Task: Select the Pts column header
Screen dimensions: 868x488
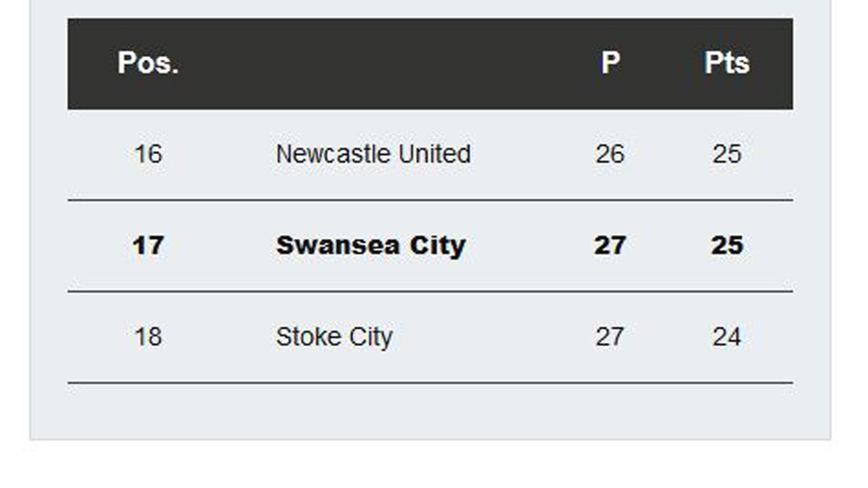Action: click(x=726, y=63)
